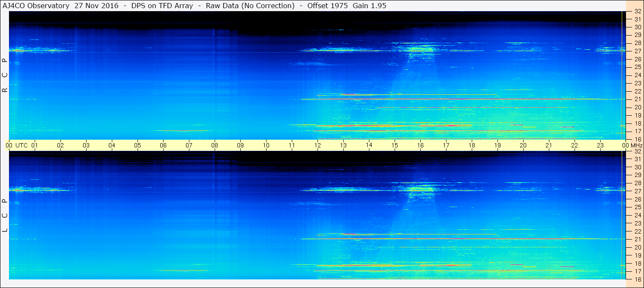Click the 14 hour mark on the time axis
Viewport: 644px width, 288px height.
[369, 145]
